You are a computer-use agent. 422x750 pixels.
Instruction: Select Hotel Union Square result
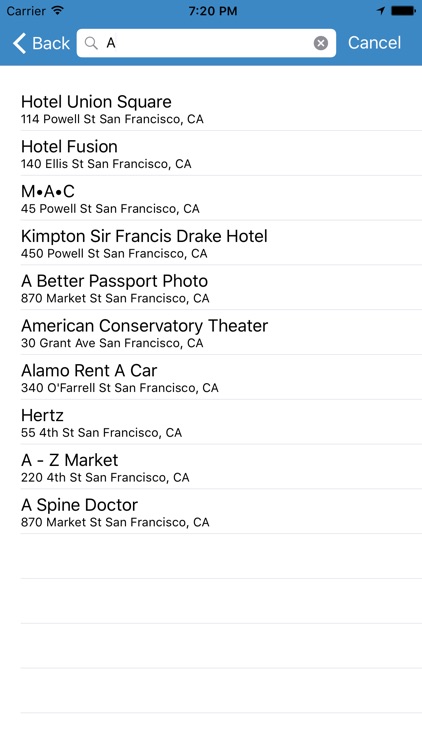[x=221, y=109]
